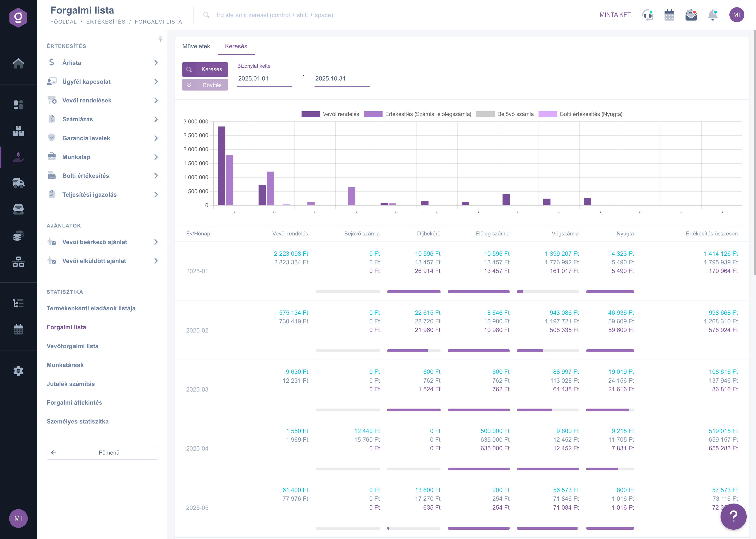Image resolution: width=756 pixels, height=539 pixels.
Task: Expand the Árlista submenu chevron
Action: click(x=156, y=63)
